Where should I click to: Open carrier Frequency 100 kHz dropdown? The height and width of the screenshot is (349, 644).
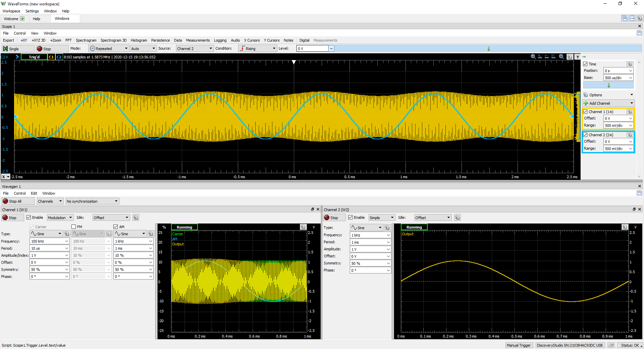point(50,241)
